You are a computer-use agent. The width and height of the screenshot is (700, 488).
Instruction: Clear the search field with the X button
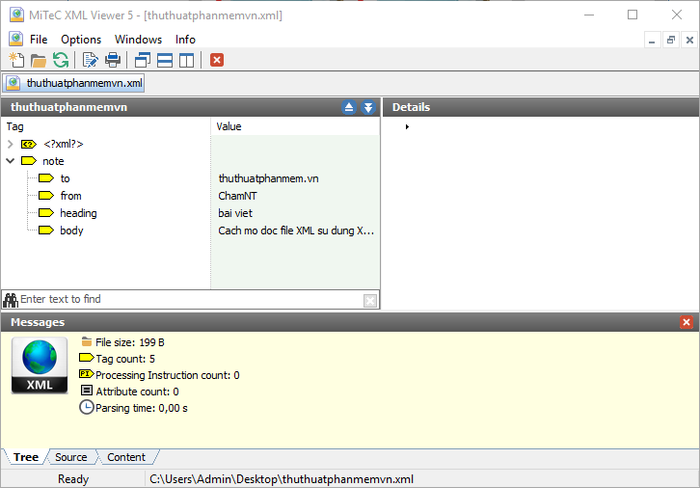pyautogui.click(x=370, y=300)
